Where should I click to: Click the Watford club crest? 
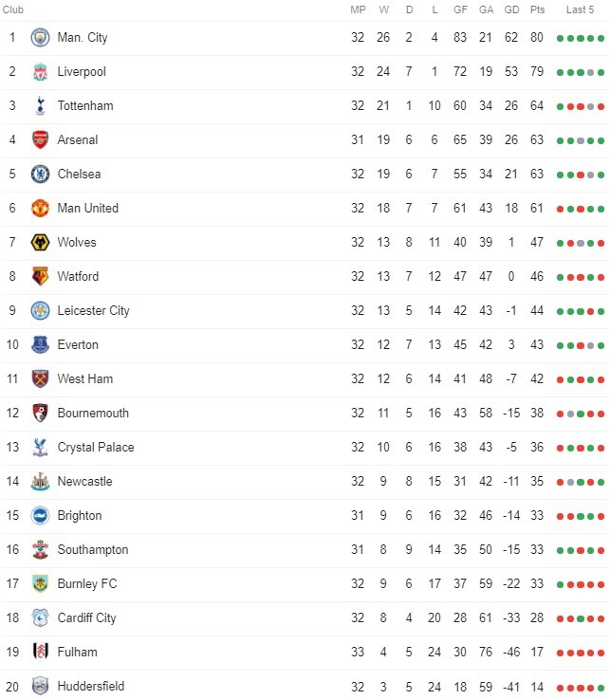(x=40, y=276)
